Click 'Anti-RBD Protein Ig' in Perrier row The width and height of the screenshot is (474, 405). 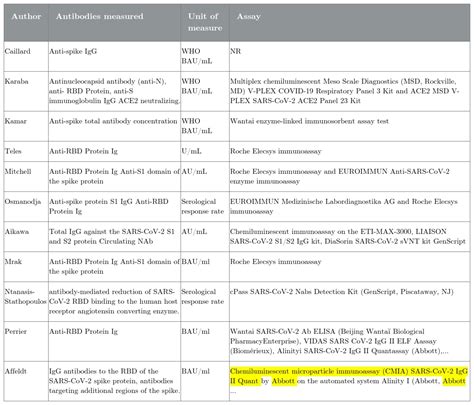(x=114, y=341)
